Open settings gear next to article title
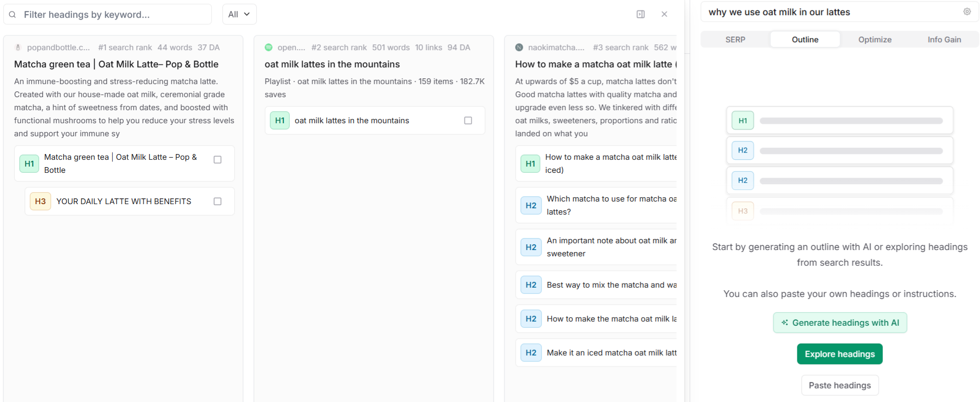The width and height of the screenshot is (980, 402). pyautogui.click(x=967, y=11)
